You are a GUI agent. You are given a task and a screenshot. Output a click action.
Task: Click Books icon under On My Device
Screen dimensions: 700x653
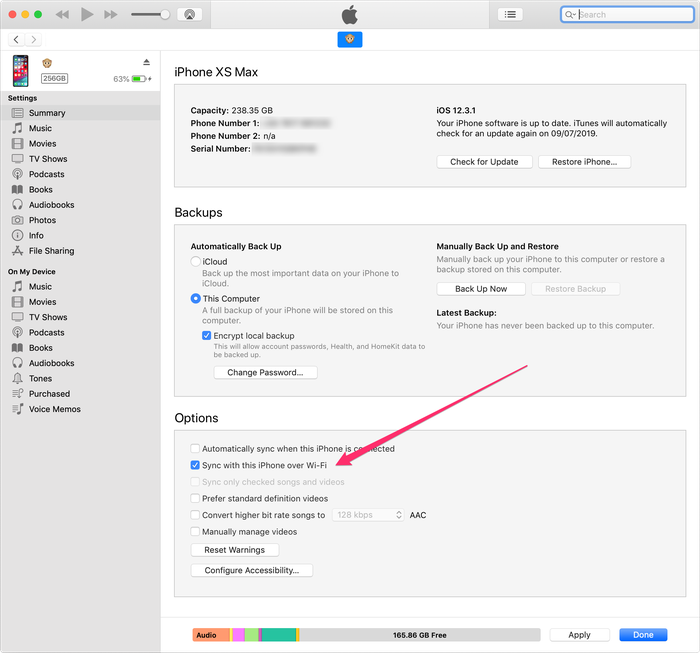click(x=17, y=348)
